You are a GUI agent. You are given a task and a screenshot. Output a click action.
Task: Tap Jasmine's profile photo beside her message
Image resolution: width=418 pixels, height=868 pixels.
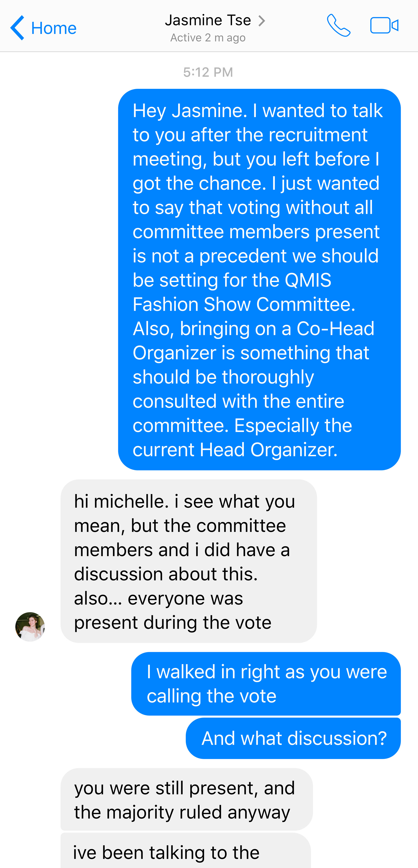30,626
